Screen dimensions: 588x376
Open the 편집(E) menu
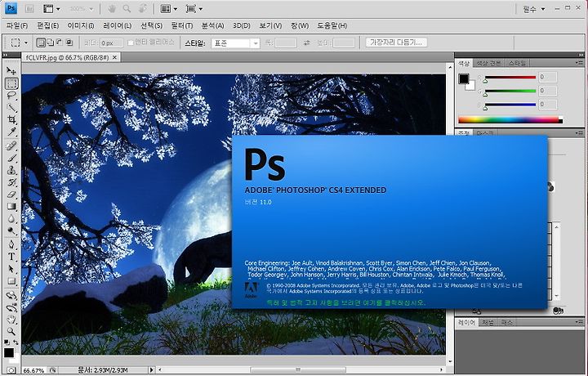(47, 25)
